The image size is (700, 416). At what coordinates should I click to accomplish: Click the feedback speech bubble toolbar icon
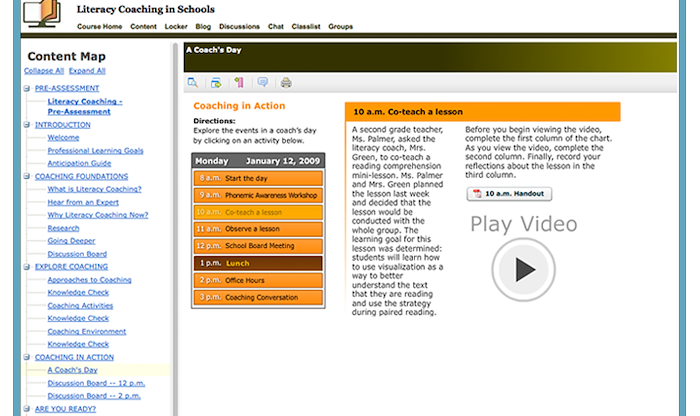[x=262, y=83]
